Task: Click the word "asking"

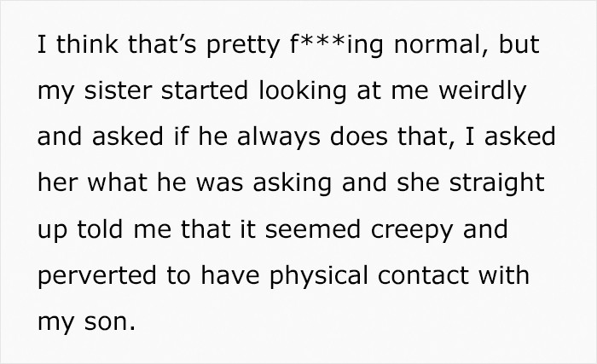Action: (292, 183)
